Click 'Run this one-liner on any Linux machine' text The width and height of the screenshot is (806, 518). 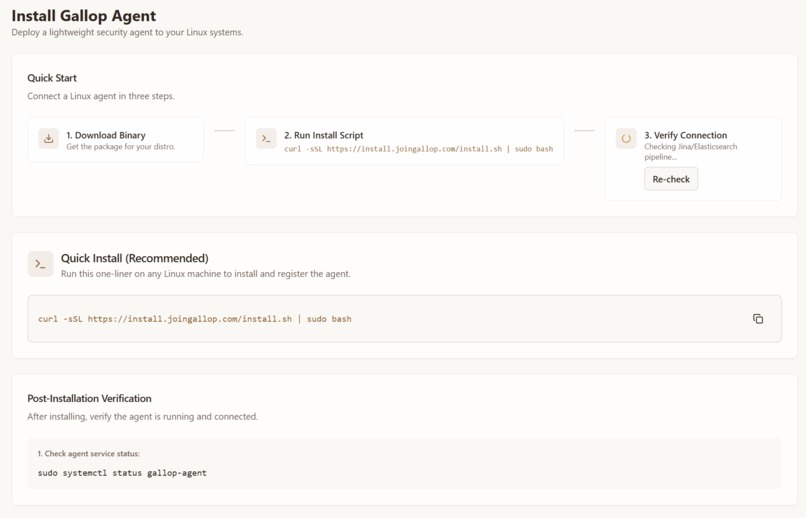point(206,274)
